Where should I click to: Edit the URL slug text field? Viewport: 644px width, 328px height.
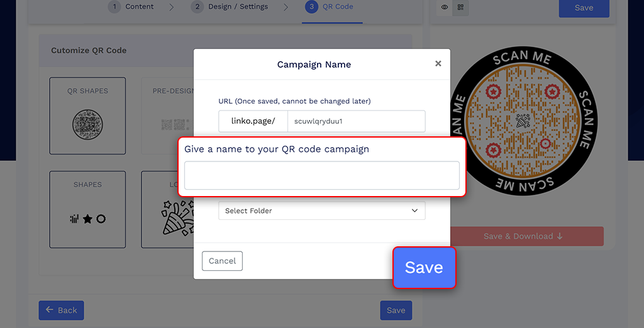coord(356,121)
